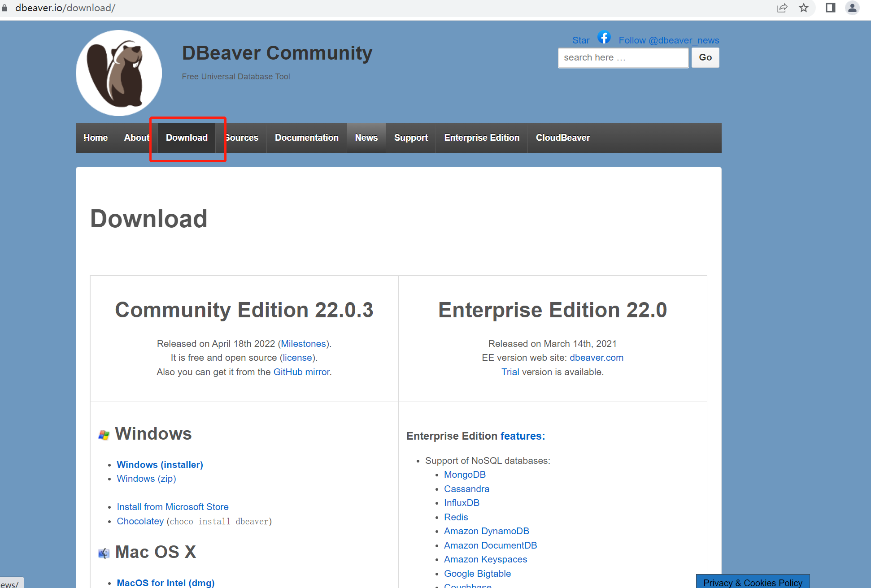The height and width of the screenshot is (588, 871).
Task: Click the DBeaver beaver logo
Action: (119, 73)
